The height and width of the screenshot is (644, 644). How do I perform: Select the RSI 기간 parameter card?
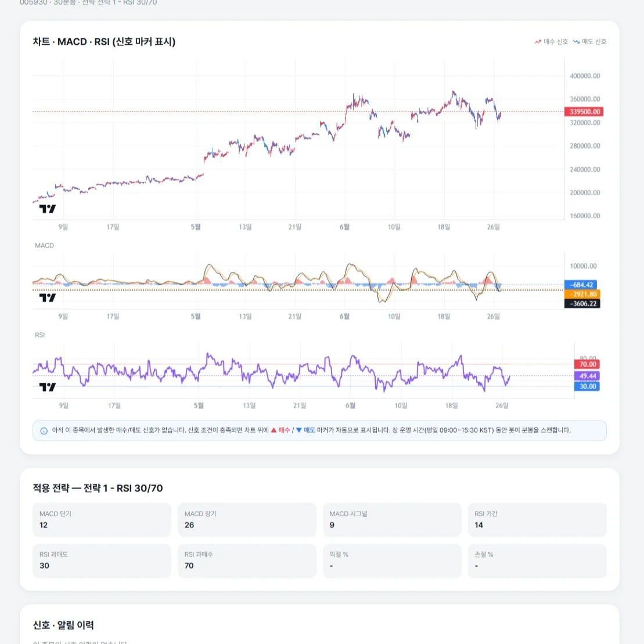click(x=537, y=520)
